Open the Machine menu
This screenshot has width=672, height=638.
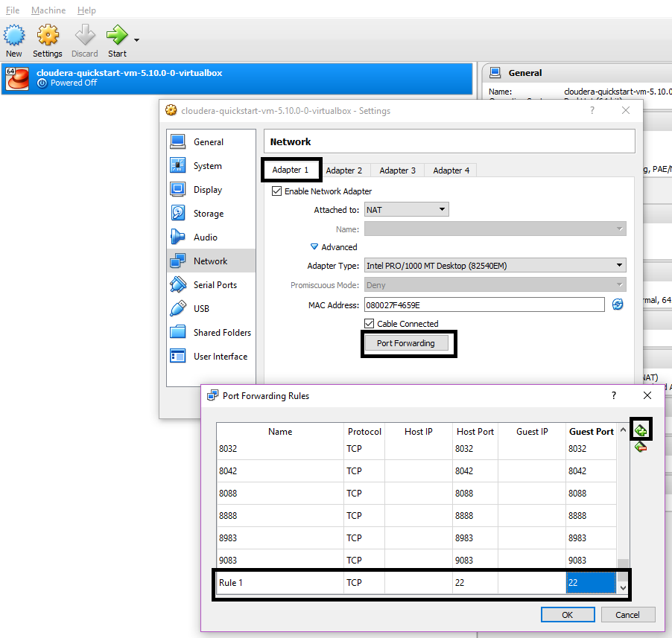pos(48,10)
